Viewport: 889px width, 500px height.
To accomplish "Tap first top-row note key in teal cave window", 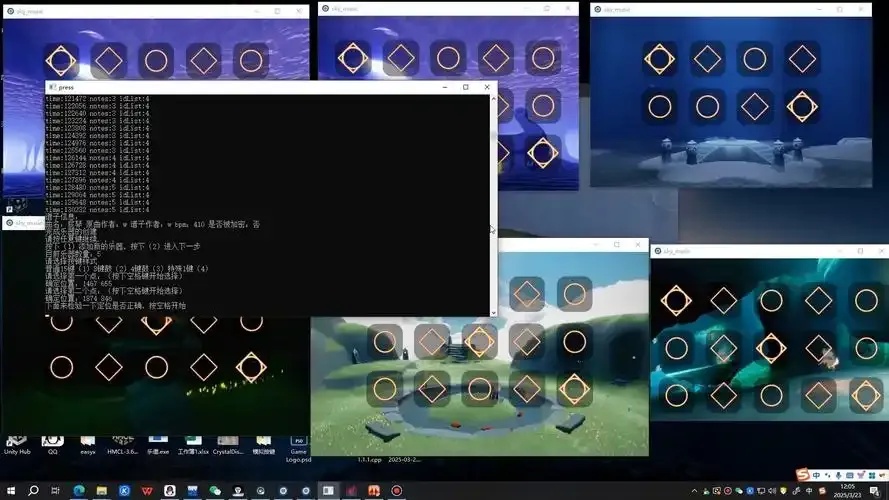I will (676, 300).
